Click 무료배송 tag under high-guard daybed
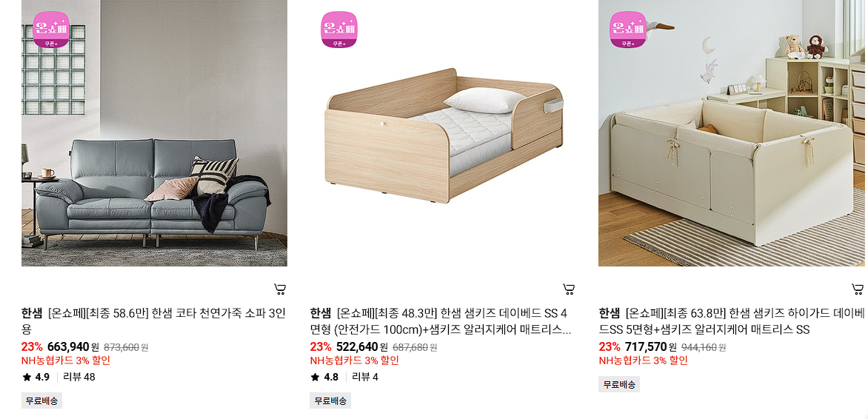 (619, 384)
